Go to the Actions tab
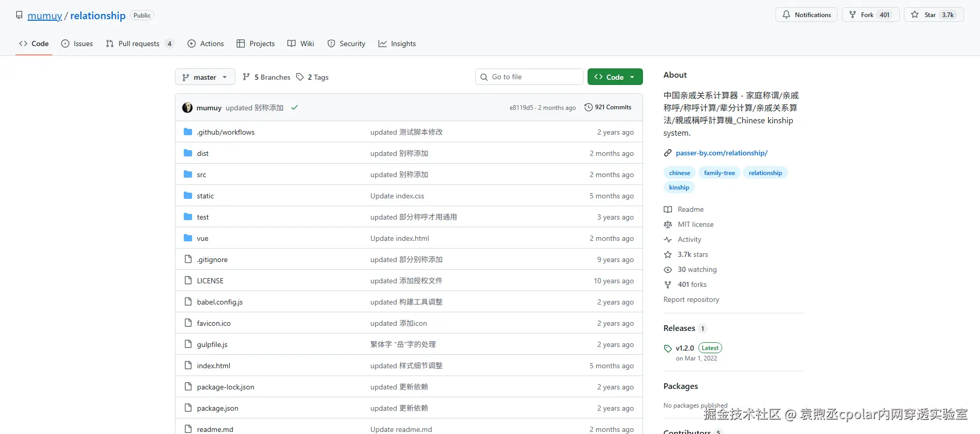 pos(206,44)
